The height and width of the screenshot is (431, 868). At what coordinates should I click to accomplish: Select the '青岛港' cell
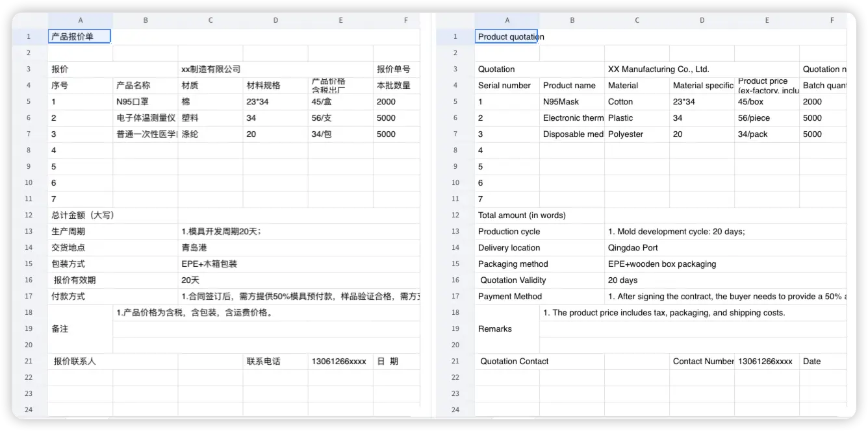tap(299, 247)
